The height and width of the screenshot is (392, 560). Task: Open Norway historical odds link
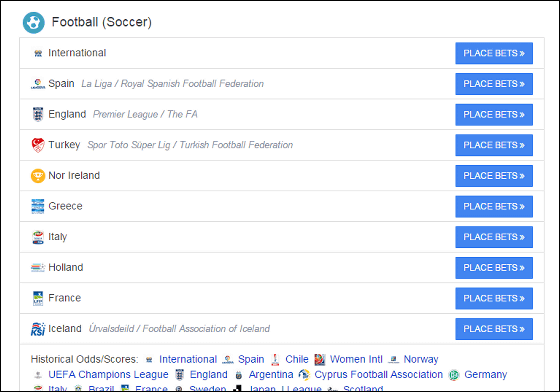point(421,359)
